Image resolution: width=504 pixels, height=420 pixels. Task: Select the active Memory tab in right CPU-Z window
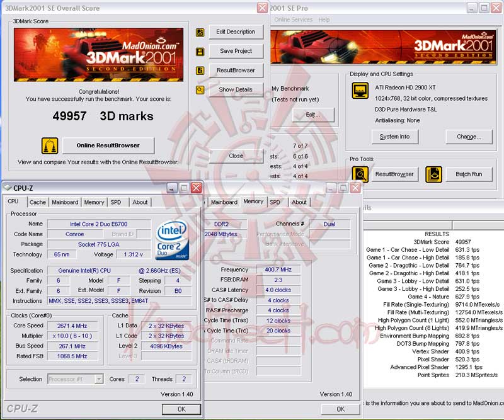tap(253, 201)
